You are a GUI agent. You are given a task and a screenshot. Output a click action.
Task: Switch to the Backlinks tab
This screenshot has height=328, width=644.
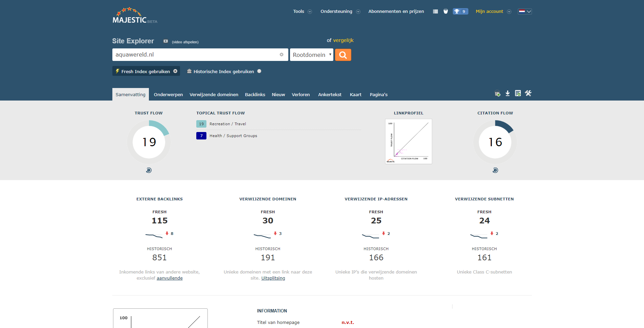255,94
